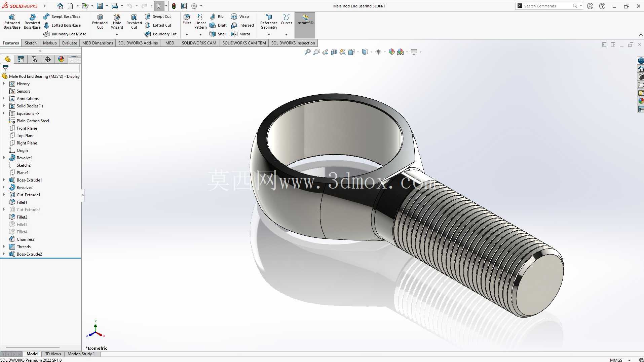Screen dimensions: 644x362
Task: Select Plain Carbon Steel material item
Action: pos(33,121)
